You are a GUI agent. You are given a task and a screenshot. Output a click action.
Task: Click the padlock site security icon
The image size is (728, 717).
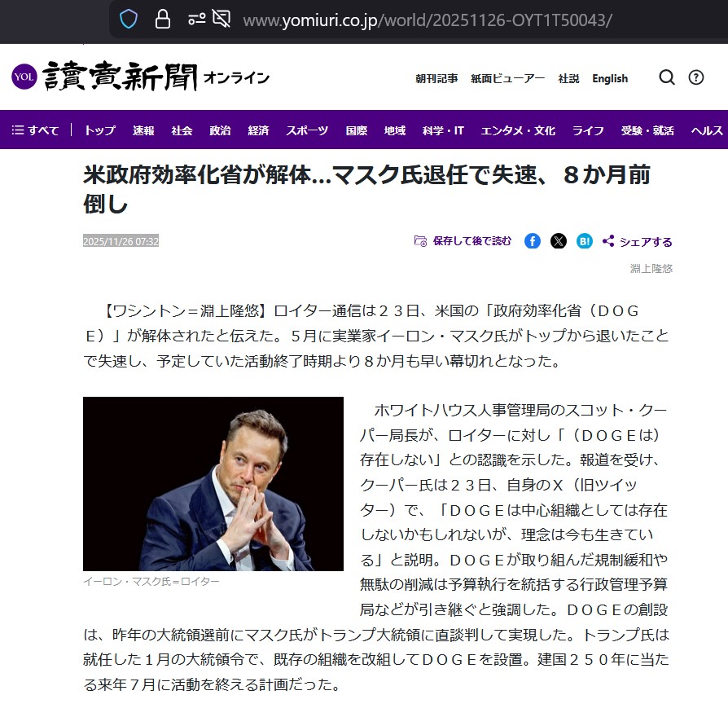point(163,20)
